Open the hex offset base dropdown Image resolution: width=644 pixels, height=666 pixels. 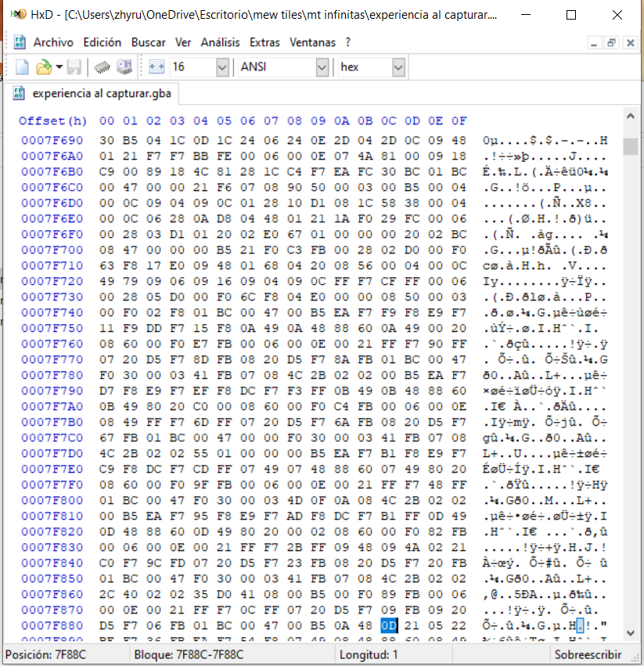398,67
